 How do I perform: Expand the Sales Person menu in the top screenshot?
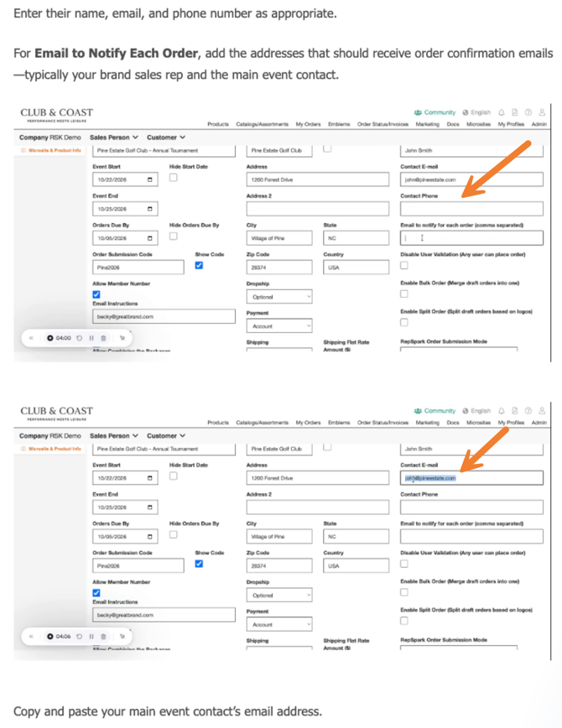113,138
